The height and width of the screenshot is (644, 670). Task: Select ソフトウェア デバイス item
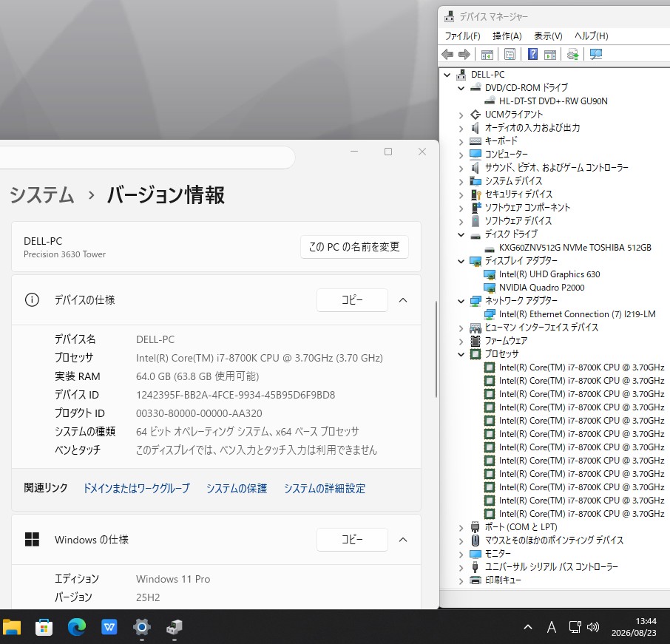(x=518, y=221)
